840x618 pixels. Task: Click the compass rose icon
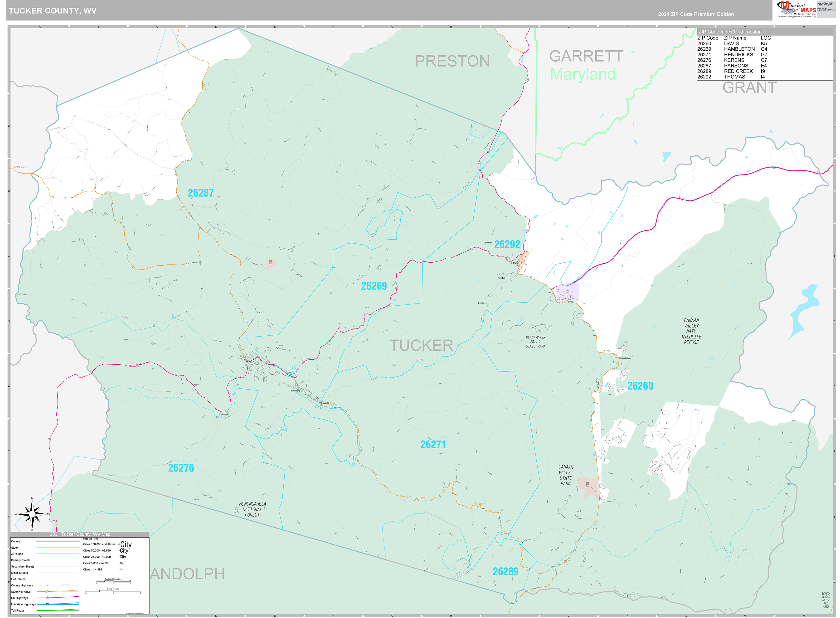point(32,514)
